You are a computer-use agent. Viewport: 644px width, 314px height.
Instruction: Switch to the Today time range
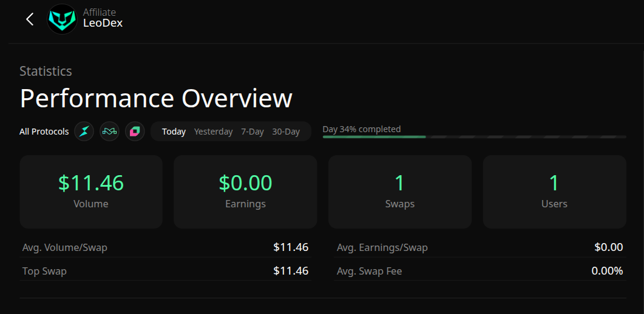click(x=174, y=132)
